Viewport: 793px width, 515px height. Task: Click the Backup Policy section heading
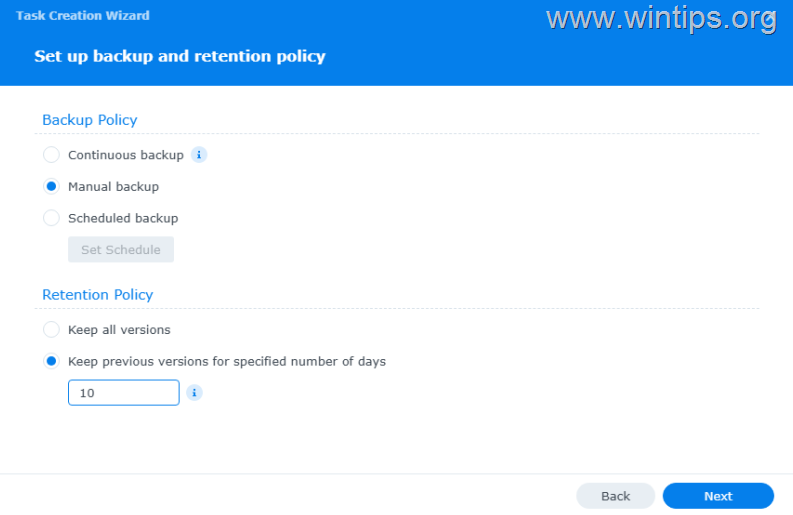click(89, 120)
